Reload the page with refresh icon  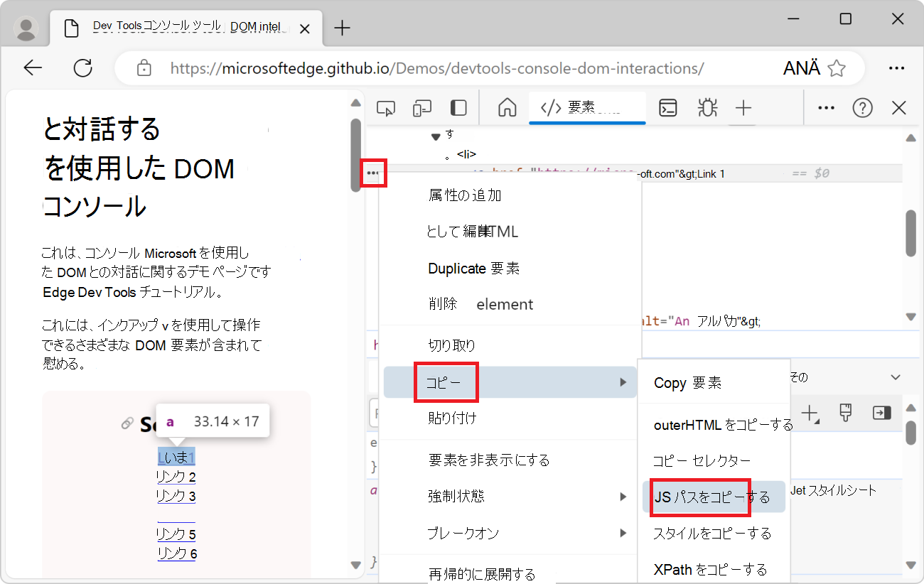[83, 67]
